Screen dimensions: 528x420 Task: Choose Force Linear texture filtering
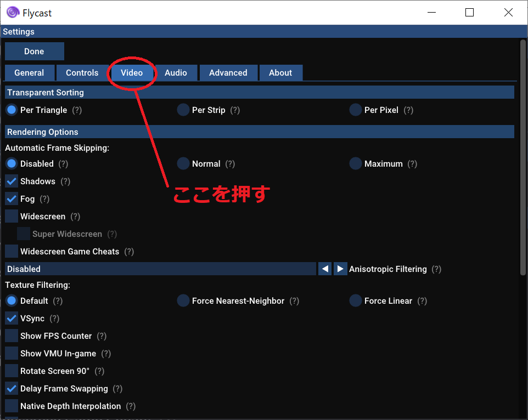(356, 300)
